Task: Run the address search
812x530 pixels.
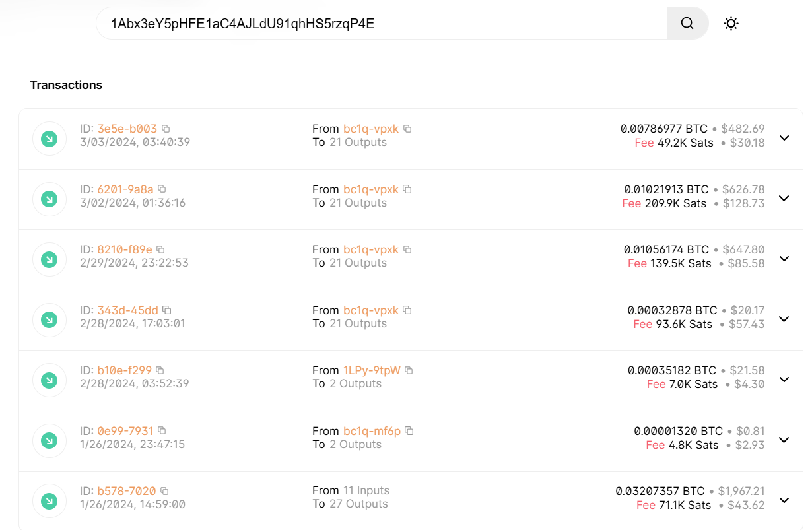Action: pyautogui.click(x=687, y=22)
